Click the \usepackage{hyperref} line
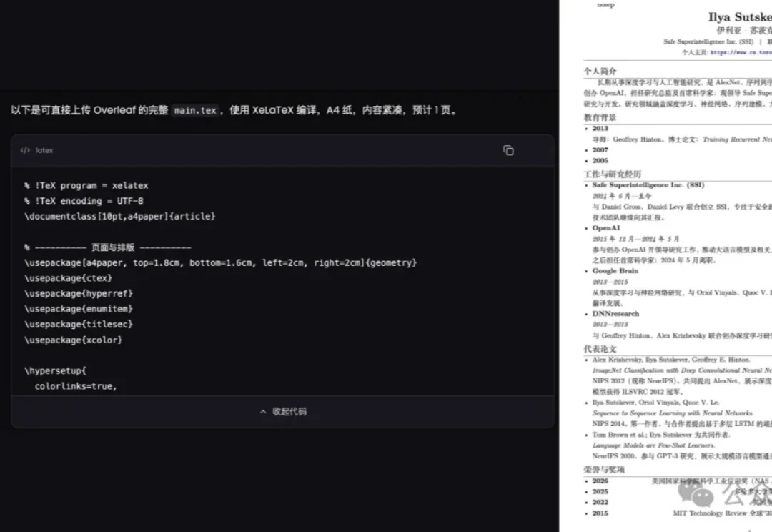The width and height of the screenshot is (772, 532). tap(79, 294)
